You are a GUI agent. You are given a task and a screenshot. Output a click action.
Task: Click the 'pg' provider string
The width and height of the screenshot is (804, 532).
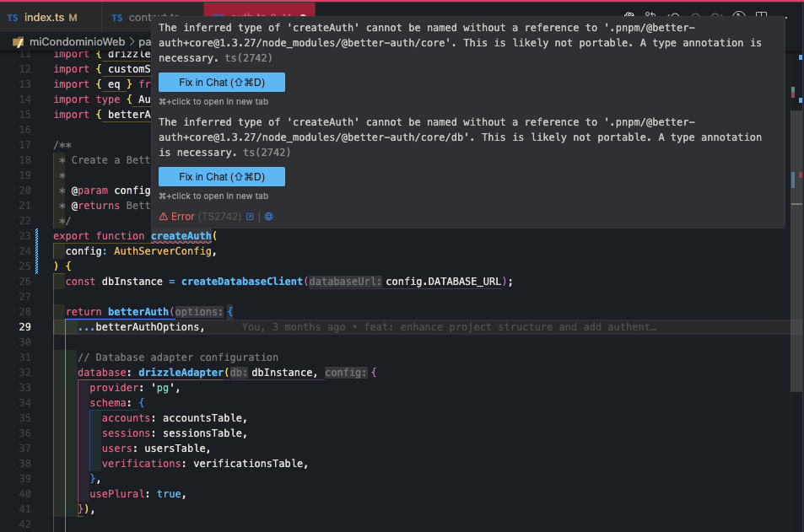point(163,388)
